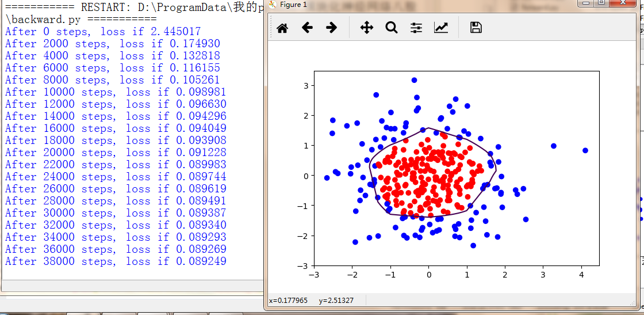Click 'After 16000 steps' loss line
Viewport: 644px width, 315px height.
116,128
